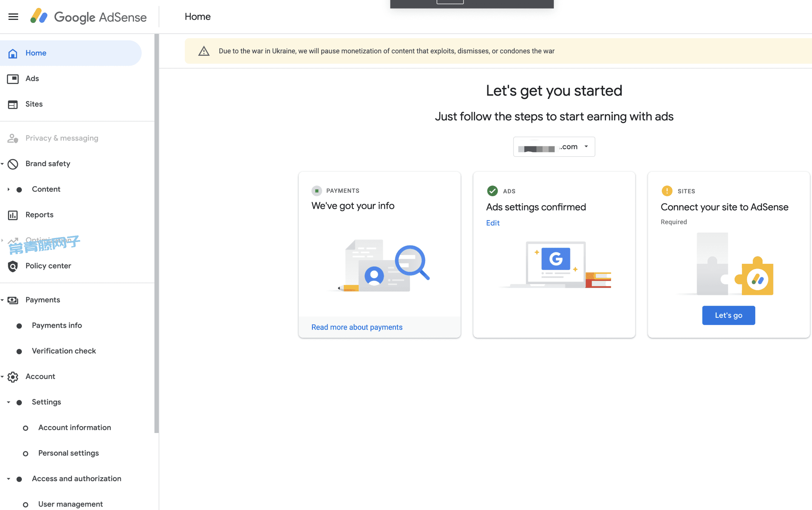812x510 pixels.
Task: Open Account information settings
Action: coord(75,428)
